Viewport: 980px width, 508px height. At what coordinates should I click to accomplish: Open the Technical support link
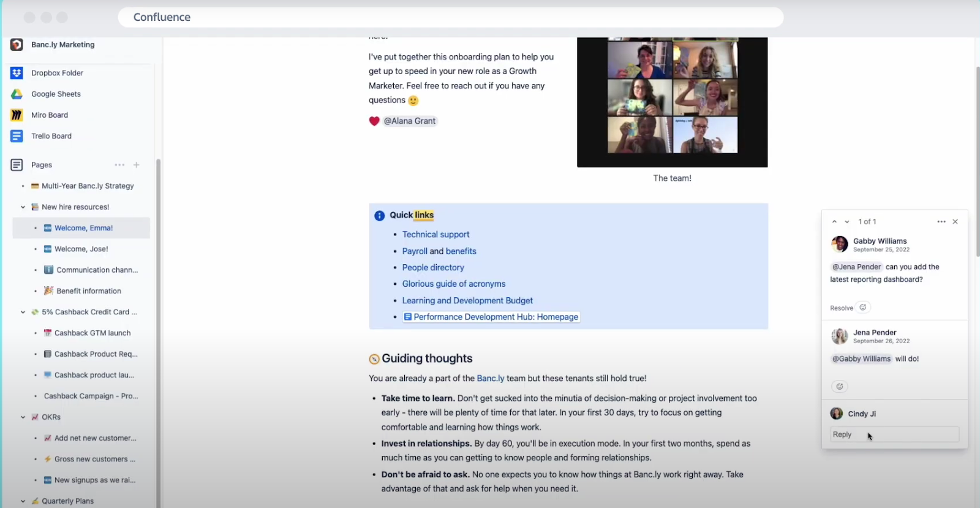pyautogui.click(x=435, y=235)
